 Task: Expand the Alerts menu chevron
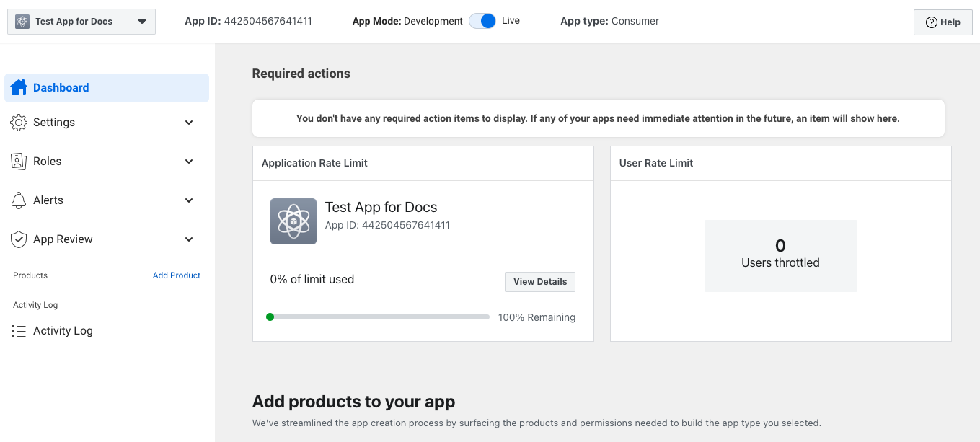[x=189, y=200]
